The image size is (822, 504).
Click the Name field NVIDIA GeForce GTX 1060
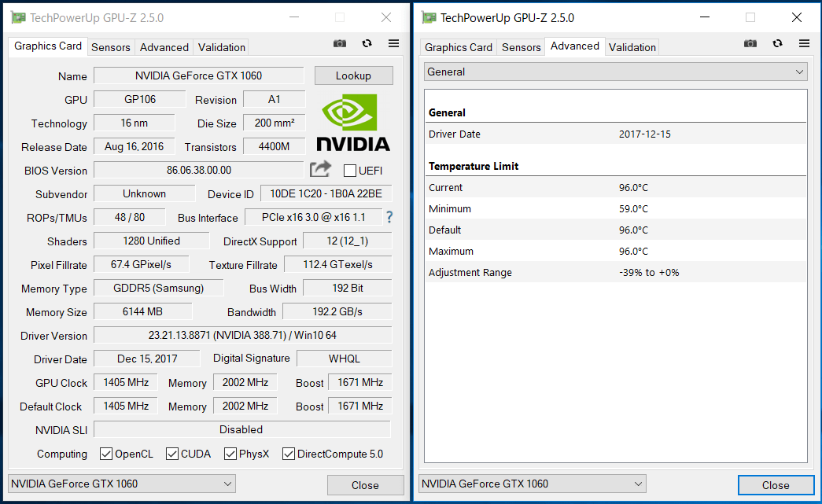tap(199, 75)
